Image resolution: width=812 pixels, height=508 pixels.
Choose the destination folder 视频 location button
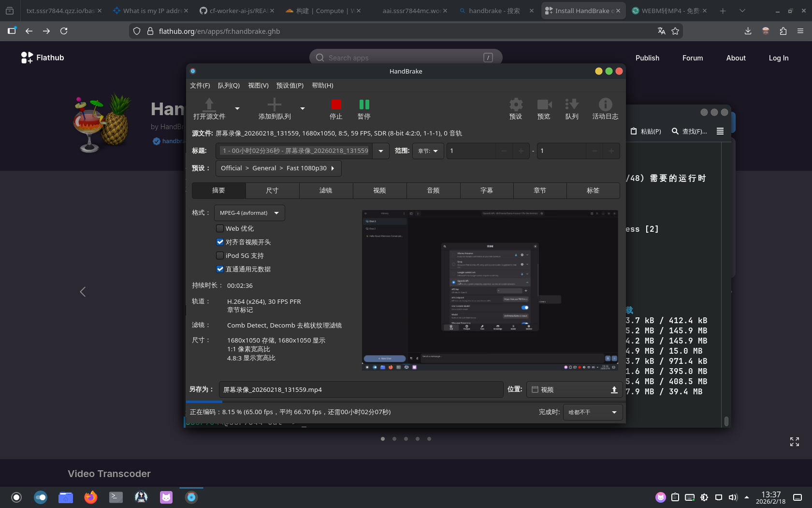coord(575,389)
